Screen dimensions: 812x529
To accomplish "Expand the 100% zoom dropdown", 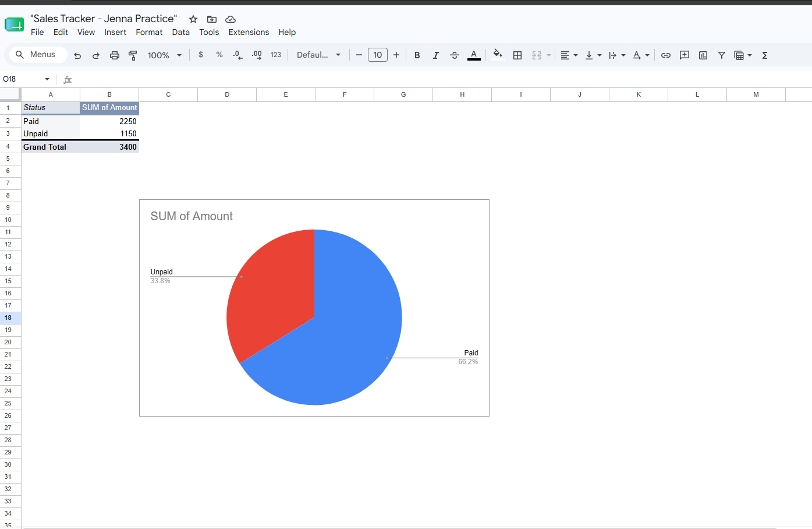I will [165, 55].
